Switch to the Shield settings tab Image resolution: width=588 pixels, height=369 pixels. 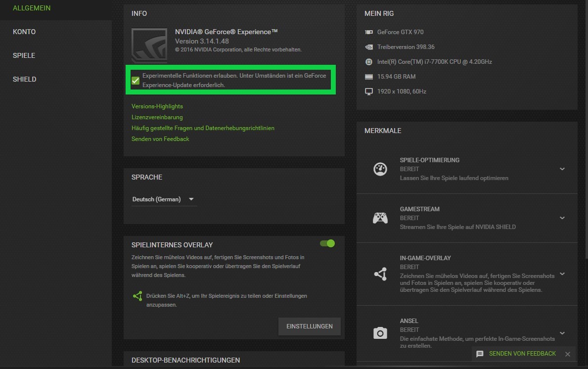(x=24, y=79)
